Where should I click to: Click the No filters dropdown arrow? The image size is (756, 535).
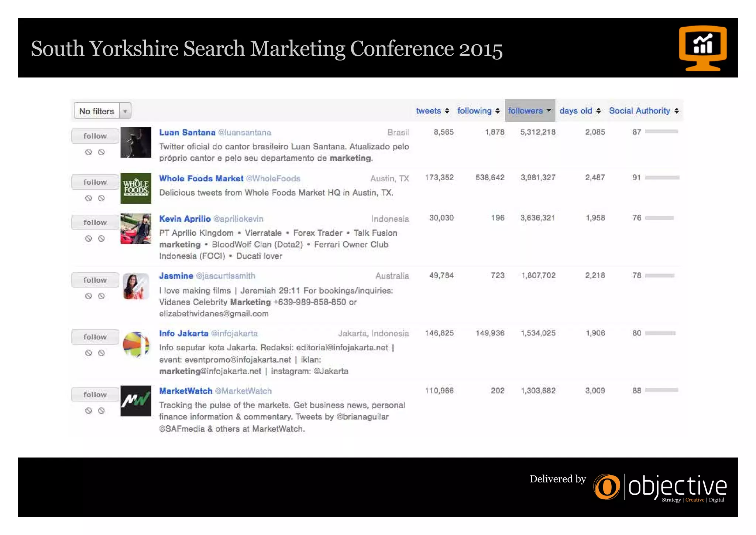coord(125,111)
